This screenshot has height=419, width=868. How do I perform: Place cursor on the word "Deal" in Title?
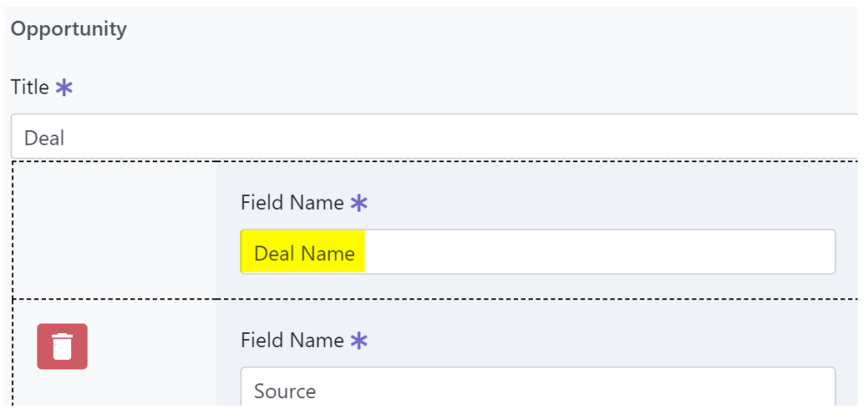coord(44,138)
